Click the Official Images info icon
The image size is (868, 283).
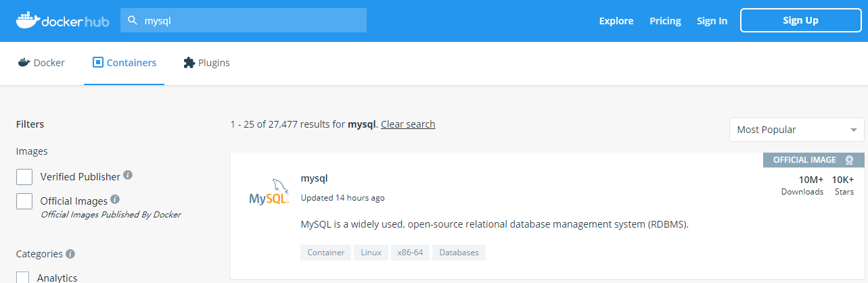(115, 199)
